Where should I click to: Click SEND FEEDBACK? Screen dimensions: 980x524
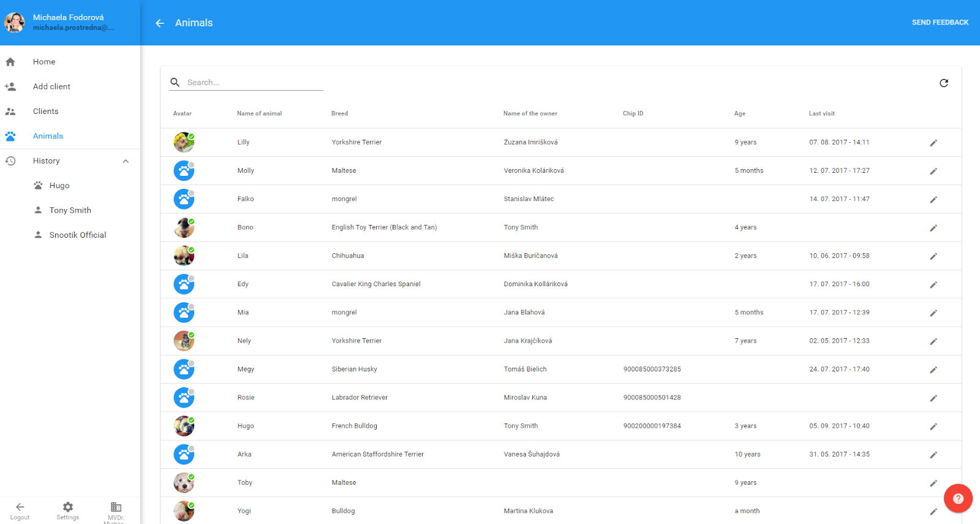(x=940, y=23)
